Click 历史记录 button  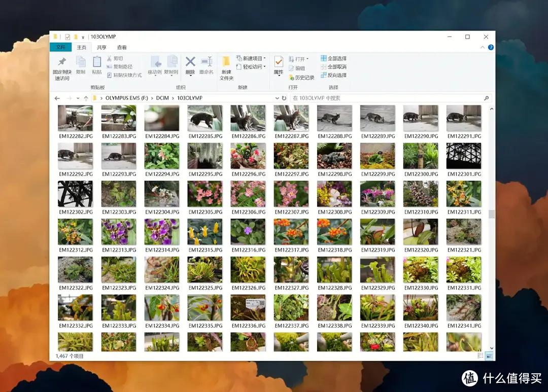tap(301, 78)
